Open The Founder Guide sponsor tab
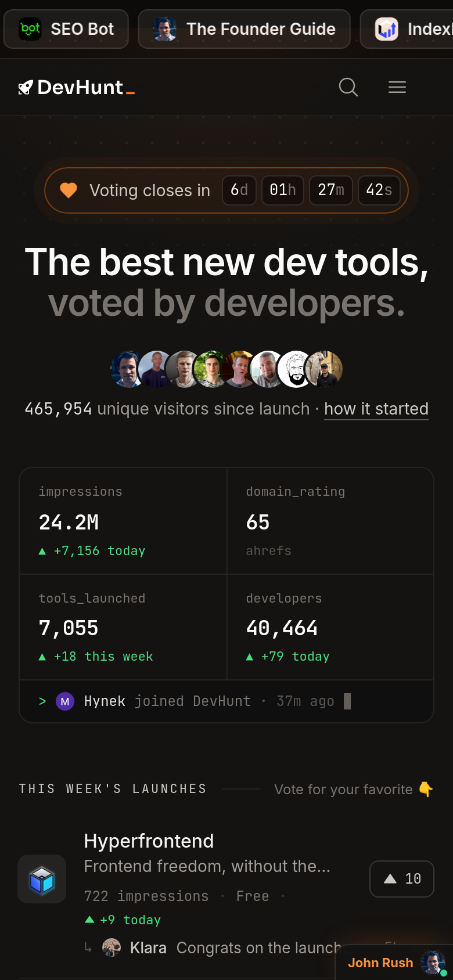This screenshot has width=453, height=980. pyautogui.click(x=245, y=29)
